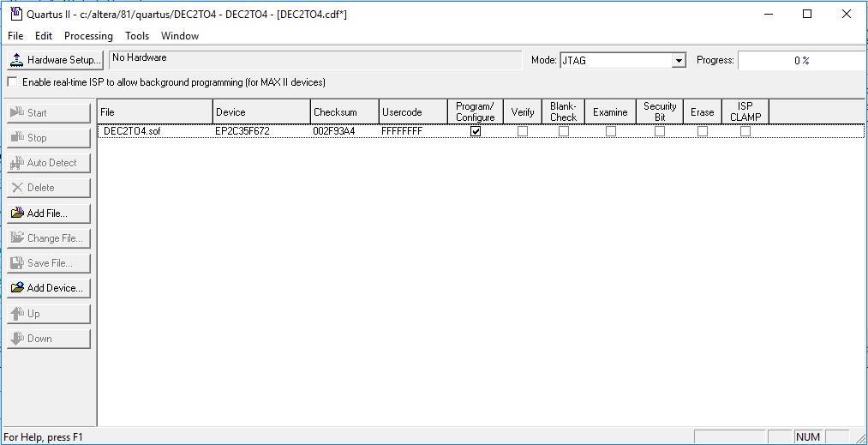Move the device Up in the list
Viewport: 868px width, 445px height.
coord(48,313)
